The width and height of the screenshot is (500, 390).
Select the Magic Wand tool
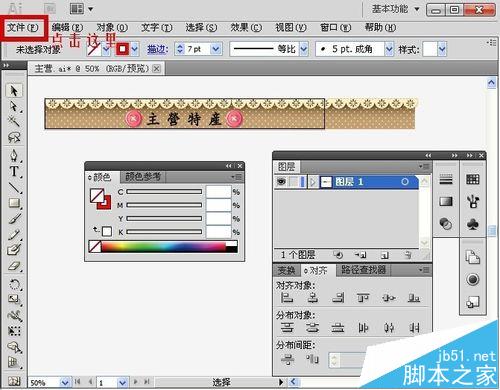pos(13,121)
